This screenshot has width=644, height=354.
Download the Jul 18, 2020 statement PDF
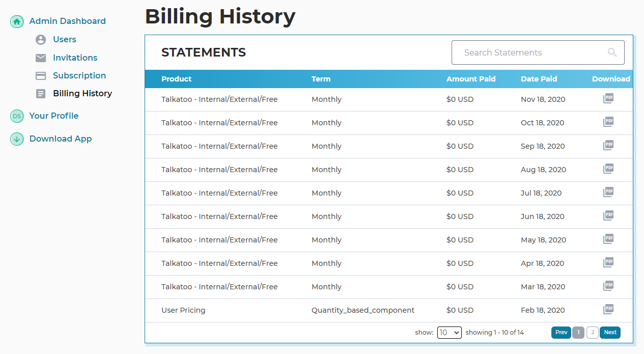(608, 193)
